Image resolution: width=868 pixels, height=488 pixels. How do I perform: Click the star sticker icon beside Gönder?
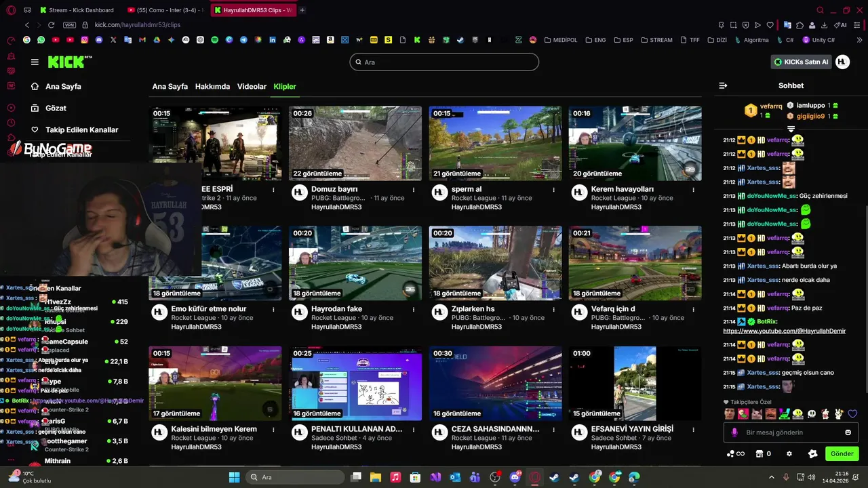[813, 454]
